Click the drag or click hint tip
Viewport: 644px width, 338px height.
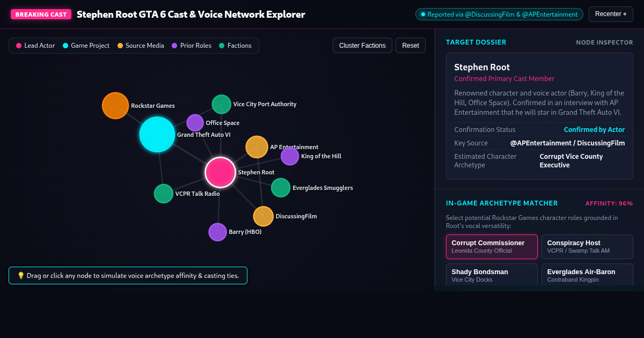(x=128, y=275)
